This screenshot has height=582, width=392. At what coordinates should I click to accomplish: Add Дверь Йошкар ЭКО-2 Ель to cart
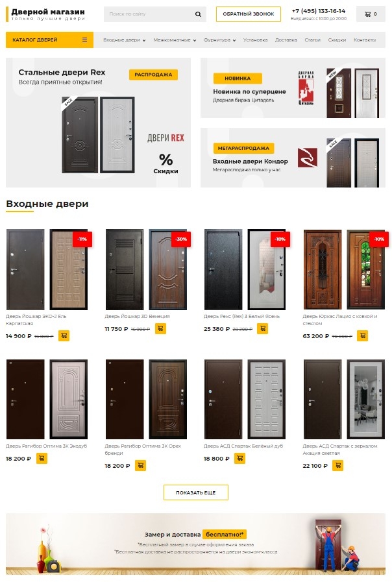(x=64, y=335)
